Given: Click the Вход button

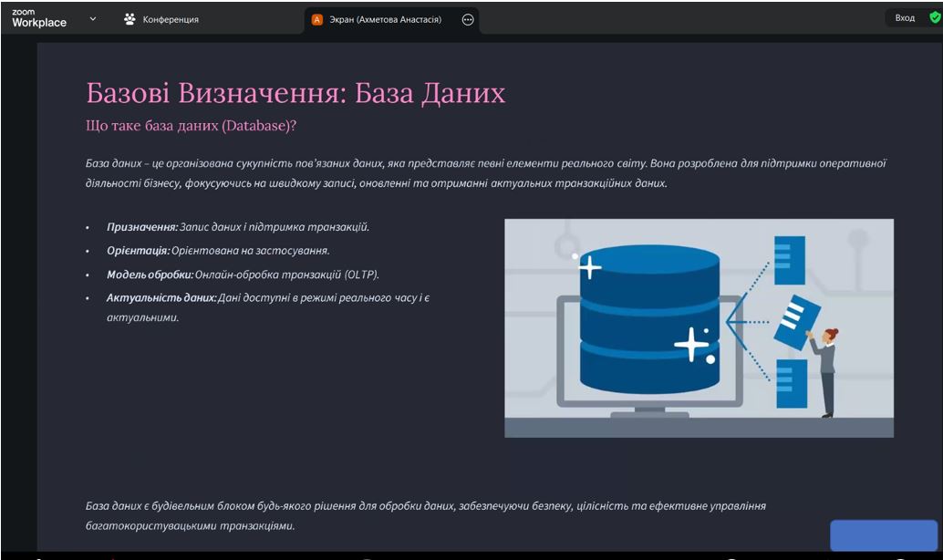Looking at the screenshot, I should (905, 18).
